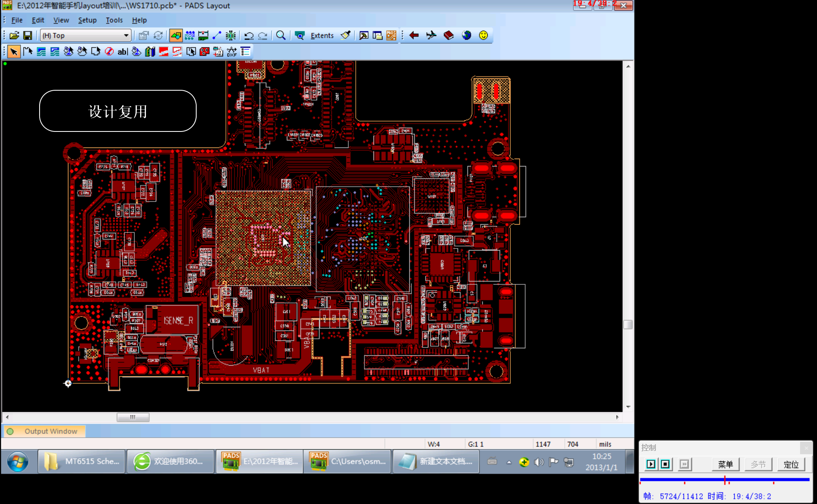The image size is (817, 504).
Task: Click the 定位 button
Action: pos(791,464)
